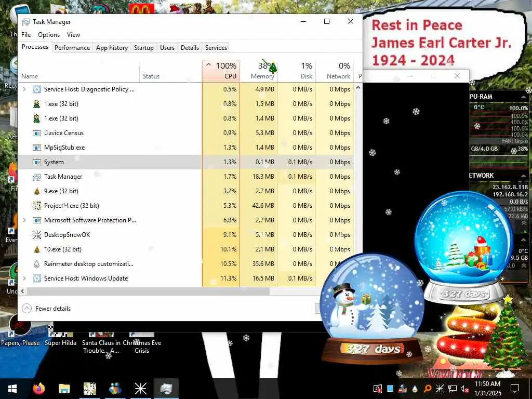The image size is (532, 399).
Task: Click the Service Host: Diagnostic Policy gear icon
Action: pos(37,89)
